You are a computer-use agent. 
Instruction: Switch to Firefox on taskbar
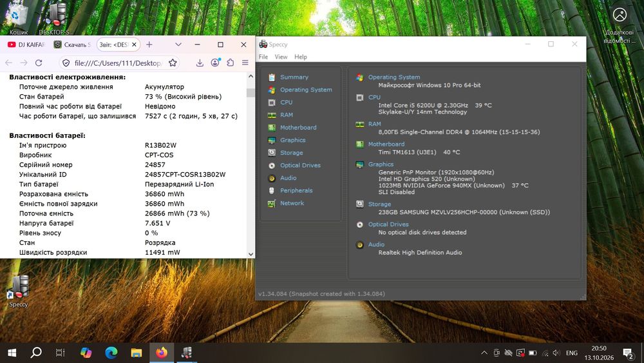coord(162,353)
